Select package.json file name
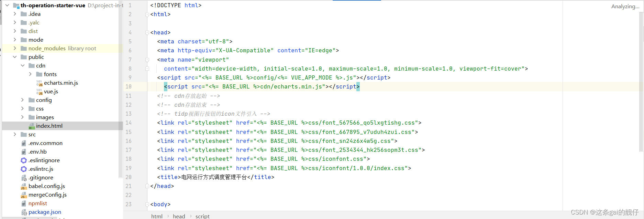Screen dimensions: 644x219 [x=45, y=212]
